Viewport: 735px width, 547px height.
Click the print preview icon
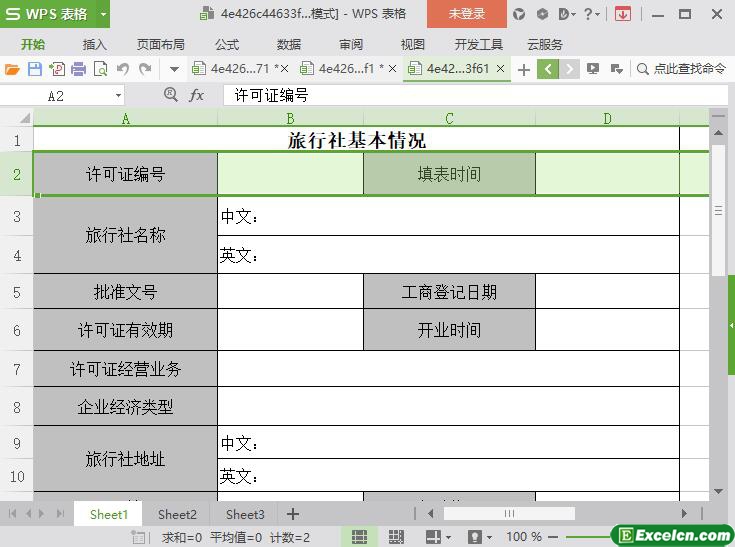(100, 69)
